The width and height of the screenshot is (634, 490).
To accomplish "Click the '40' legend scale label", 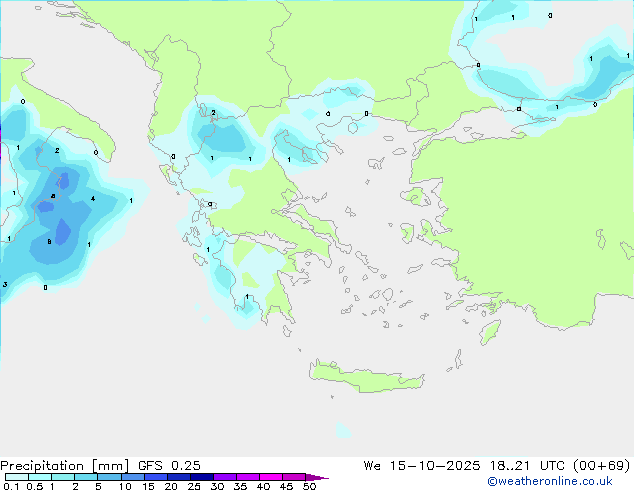I will [263, 486].
